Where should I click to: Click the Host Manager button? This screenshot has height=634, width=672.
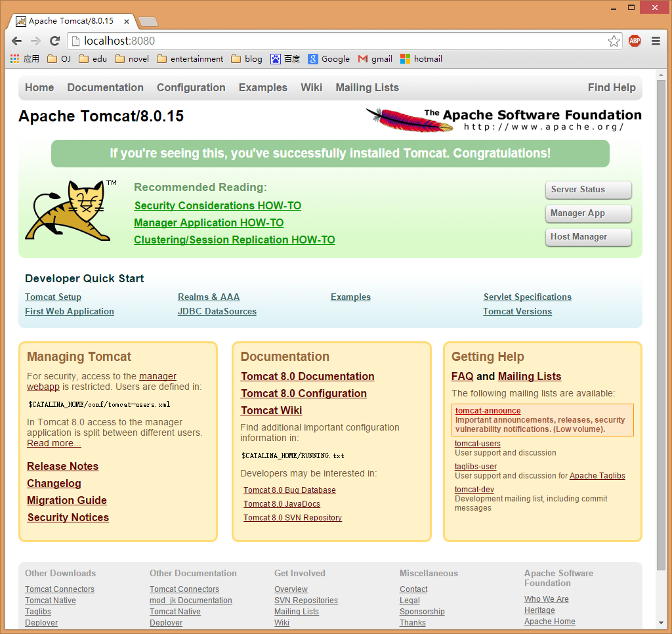tap(589, 237)
